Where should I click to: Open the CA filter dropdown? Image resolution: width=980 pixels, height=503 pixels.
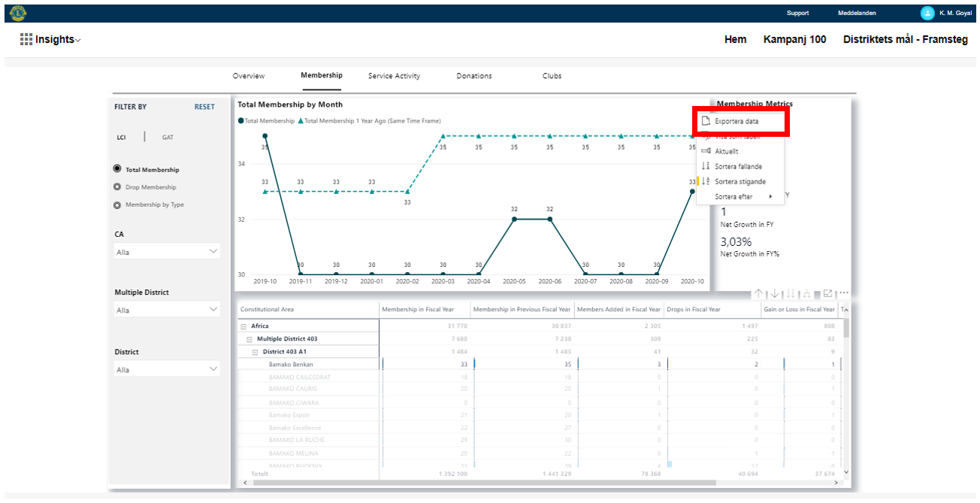[167, 252]
